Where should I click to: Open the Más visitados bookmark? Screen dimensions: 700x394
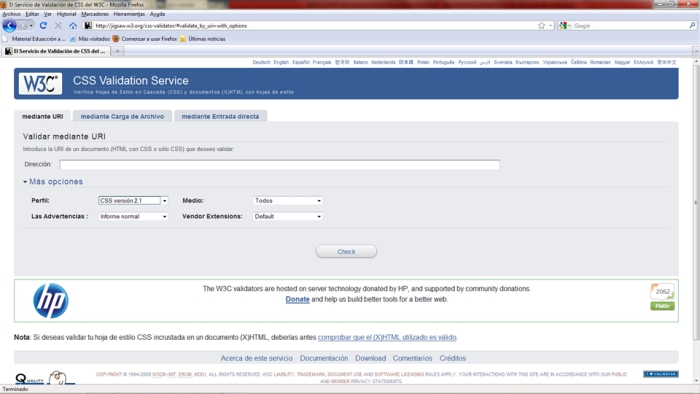click(90, 39)
